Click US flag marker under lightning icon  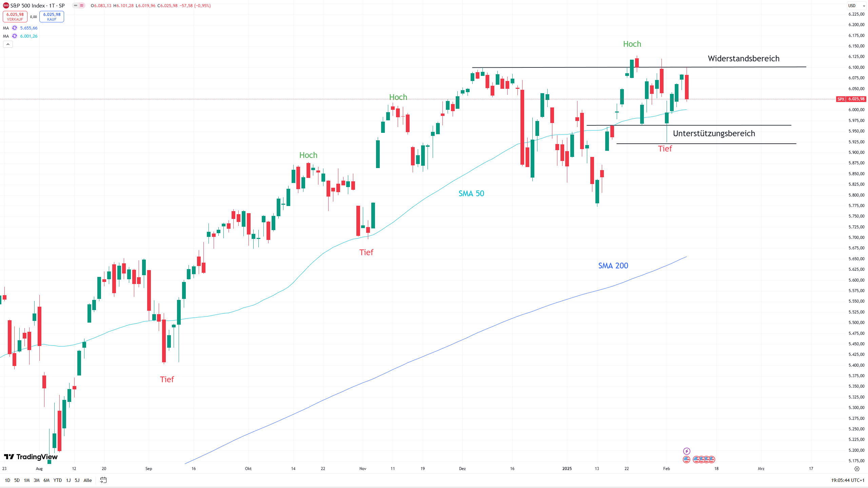tap(687, 460)
